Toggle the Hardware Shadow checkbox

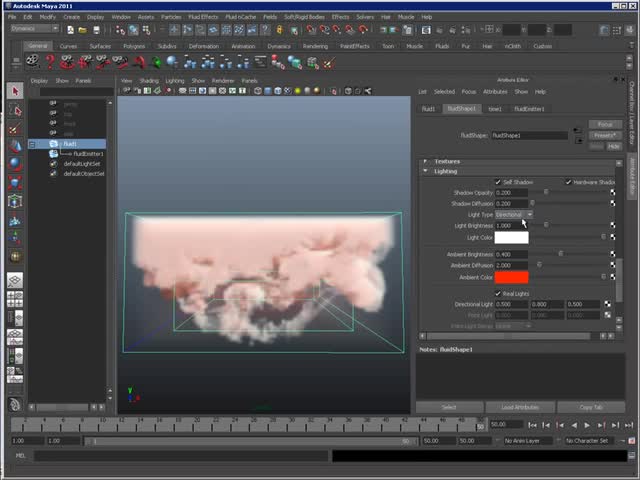[x=569, y=182]
